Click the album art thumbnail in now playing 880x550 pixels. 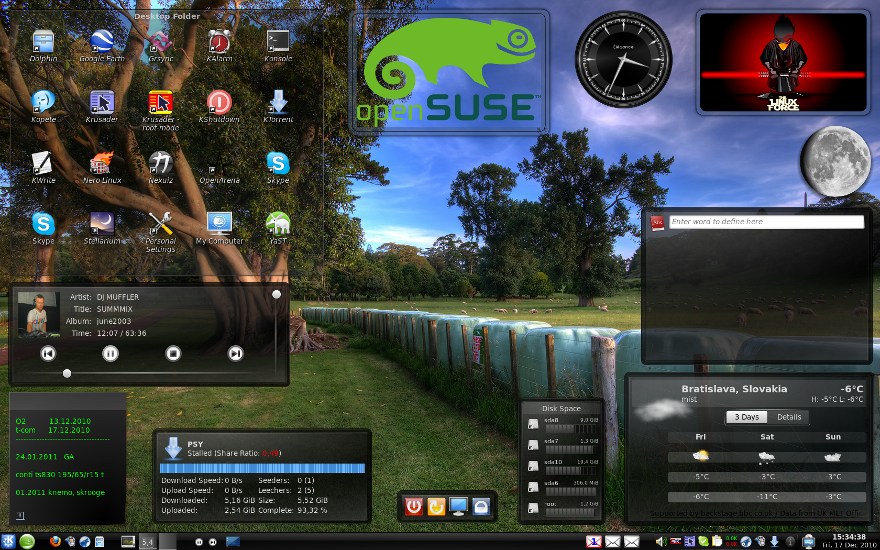38,314
